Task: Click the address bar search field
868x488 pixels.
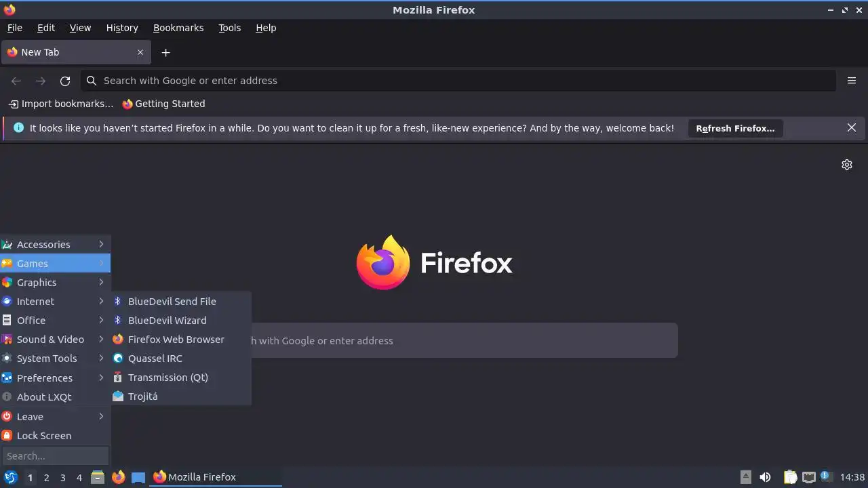Action: pyautogui.click(x=458, y=81)
